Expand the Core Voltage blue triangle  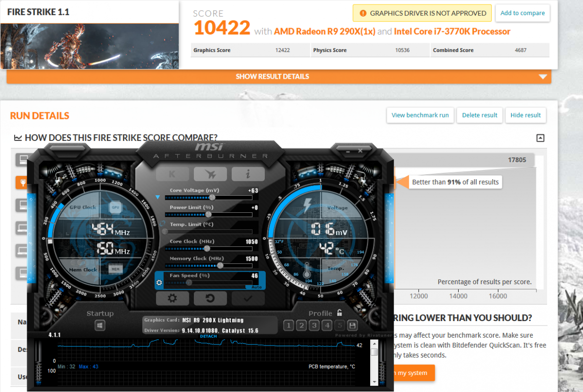click(x=157, y=197)
